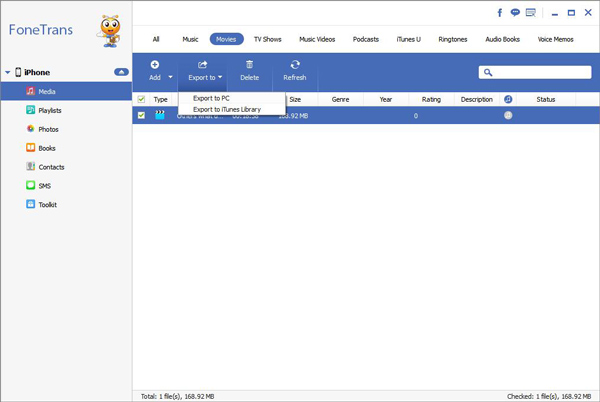Screen dimensions: 600x402
Task: Select Media in the sidebar
Action: click(x=67, y=91)
